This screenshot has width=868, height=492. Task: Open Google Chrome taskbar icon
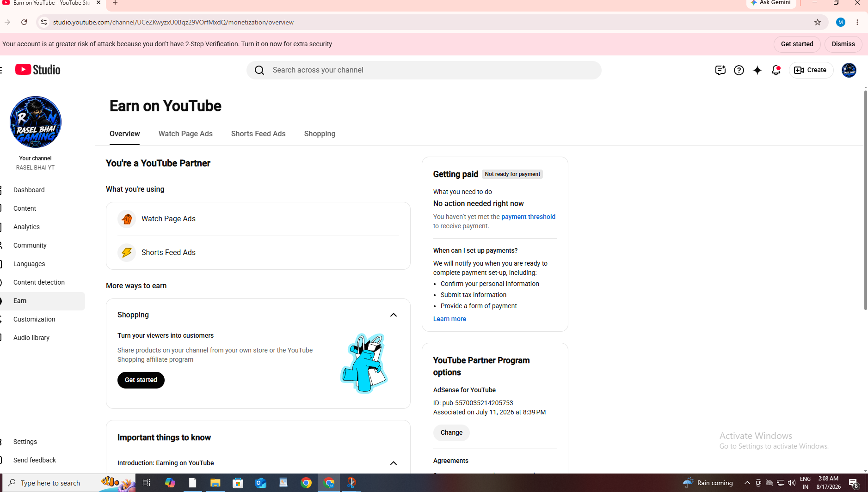[x=306, y=483]
